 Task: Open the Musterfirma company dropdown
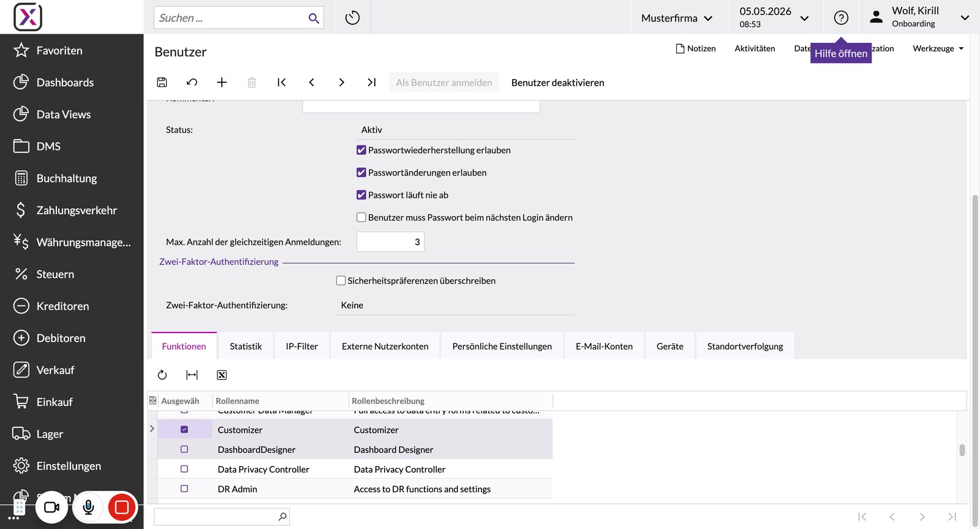click(x=677, y=18)
